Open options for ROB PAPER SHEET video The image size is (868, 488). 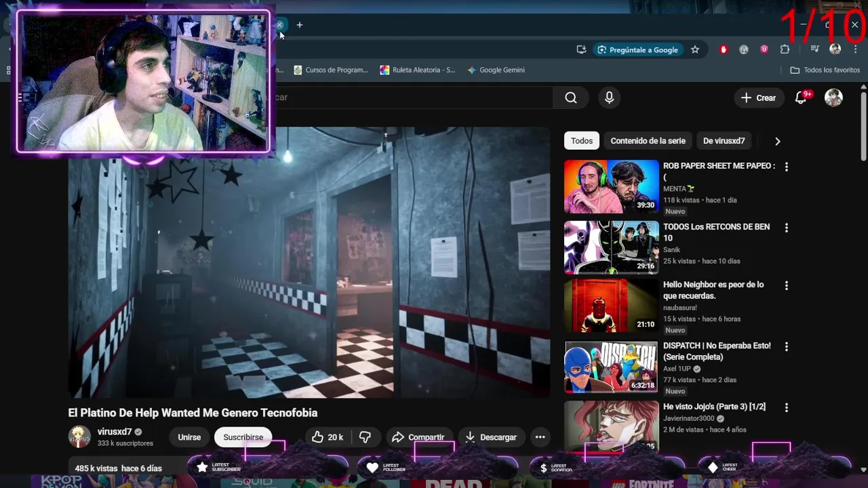(x=787, y=167)
